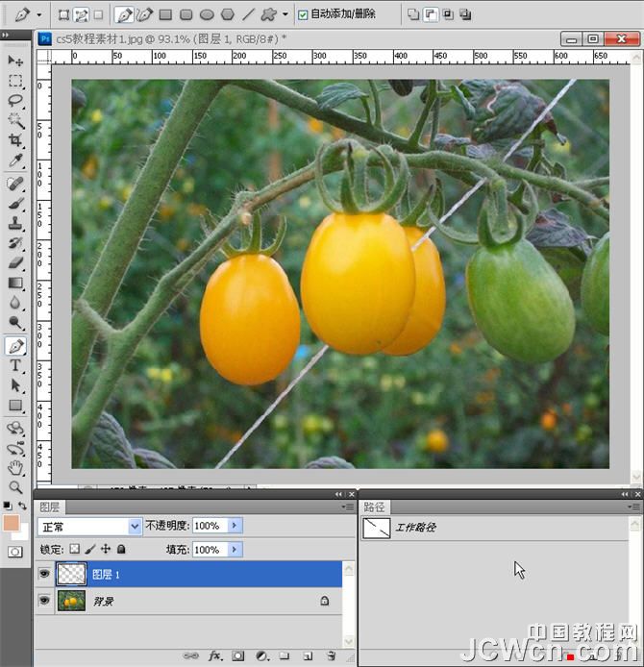Select the Pen tool in the toolbox
644x667 pixels.
(x=15, y=346)
